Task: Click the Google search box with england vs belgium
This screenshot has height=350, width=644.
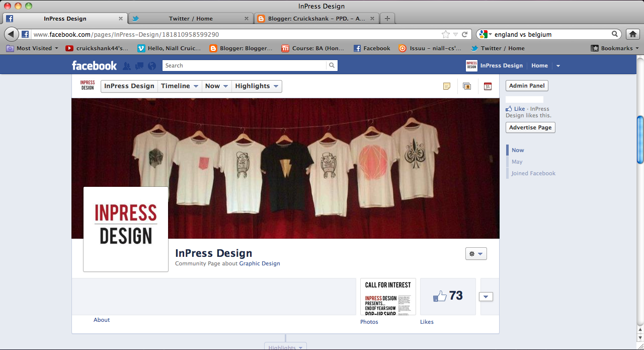Action: [x=551, y=35]
